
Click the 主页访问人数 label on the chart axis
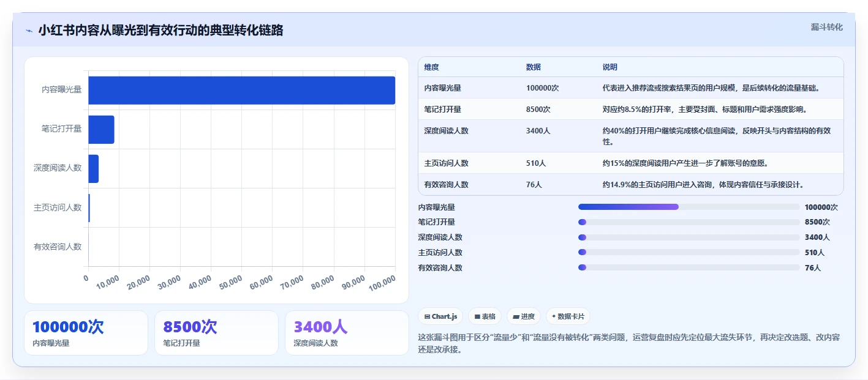[x=58, y=207]
